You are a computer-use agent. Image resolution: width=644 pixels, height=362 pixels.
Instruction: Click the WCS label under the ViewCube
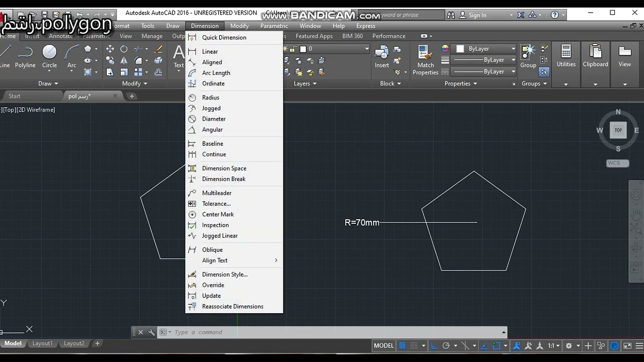pyautogui.click(x=617, y=163)
